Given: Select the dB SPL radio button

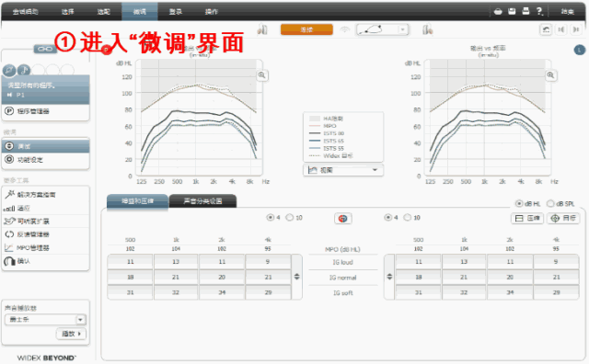Looking at the screenshot, I should [x=550, y=203].
